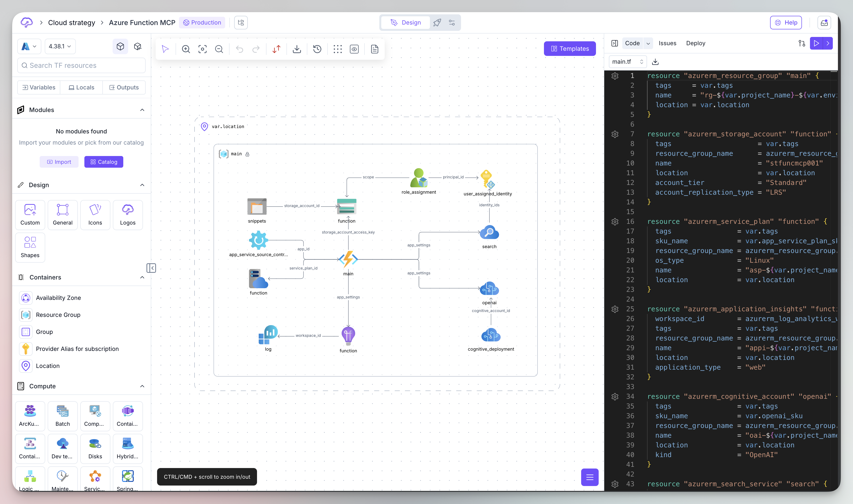The image size is (853, 504).
Task: Open the version history icon
Action: [x=317, y=49]
